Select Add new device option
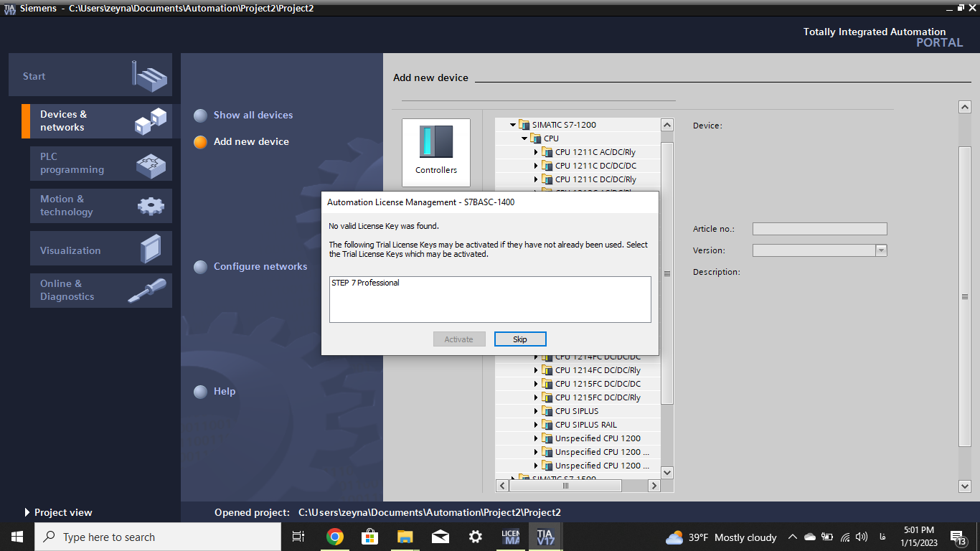Image resolution: width=980 pixels, height=551 pixels. point(242,141)
